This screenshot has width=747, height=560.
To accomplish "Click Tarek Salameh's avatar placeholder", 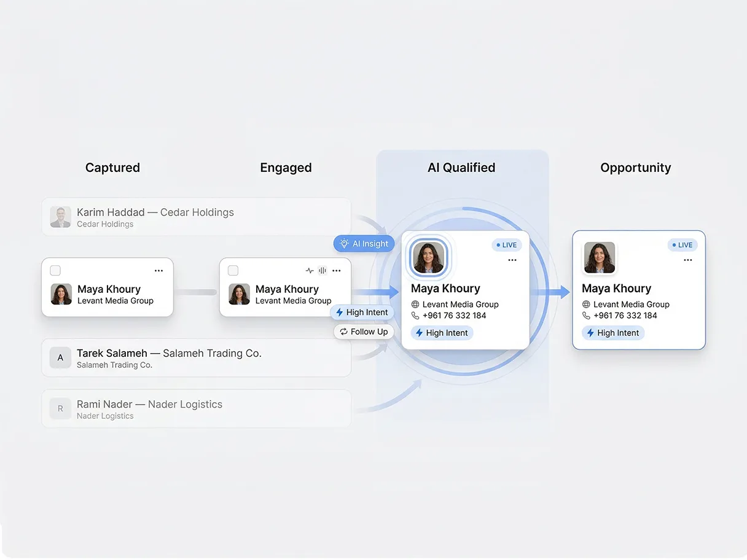I will coord(60,357).
